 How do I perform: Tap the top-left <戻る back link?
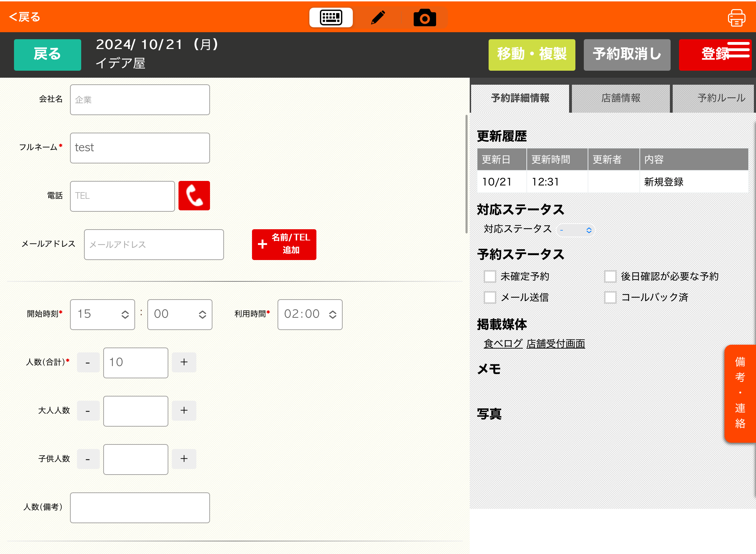[x=24, y=16]
